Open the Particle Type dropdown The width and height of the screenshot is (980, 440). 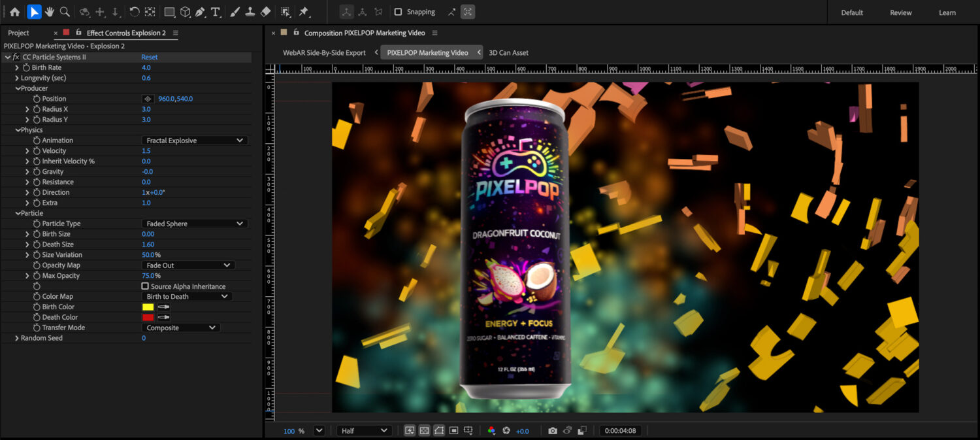195,224
